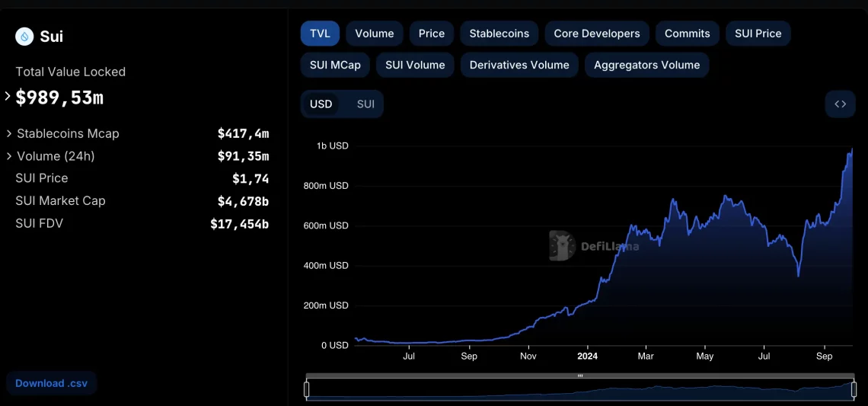Screen dimensions: 868x406
Task: Switch denomination to USD
Action: pos(321,104)
